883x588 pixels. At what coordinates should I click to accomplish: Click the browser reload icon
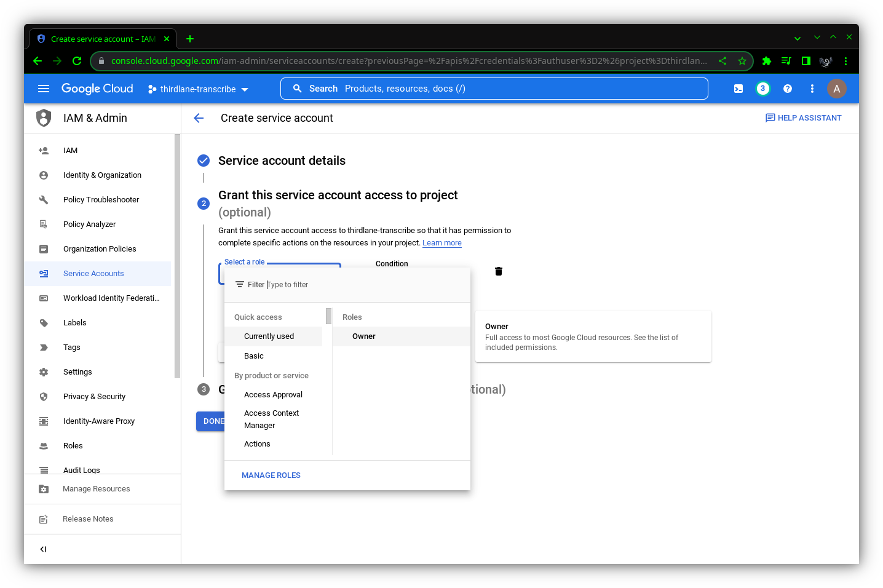tap(77, 61)
